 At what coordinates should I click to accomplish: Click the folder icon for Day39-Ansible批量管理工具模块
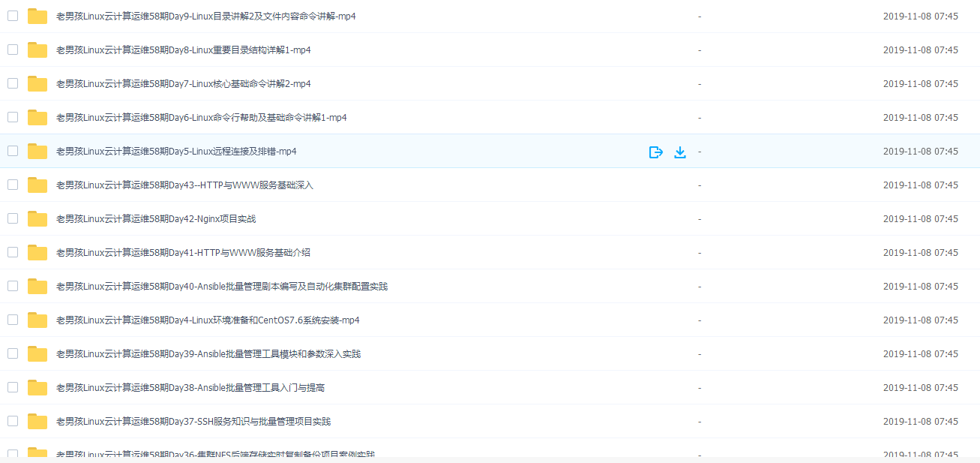pyautogui.click(x=37, y=353)
